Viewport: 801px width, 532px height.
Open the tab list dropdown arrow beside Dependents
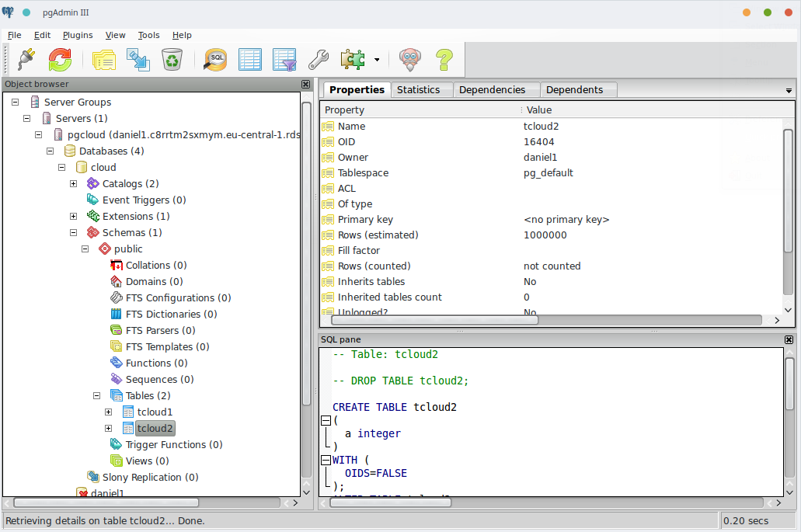[x=789, y=90]
